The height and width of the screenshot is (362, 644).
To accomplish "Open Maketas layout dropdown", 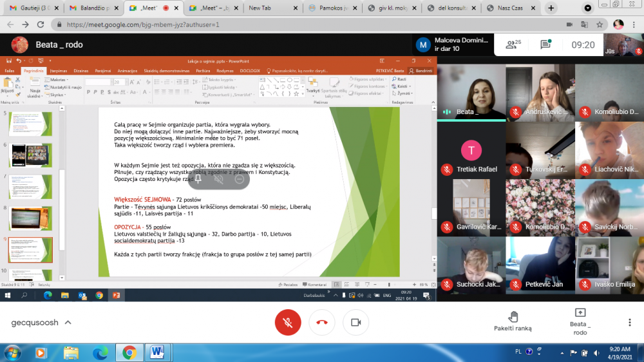I will [57, 80].
